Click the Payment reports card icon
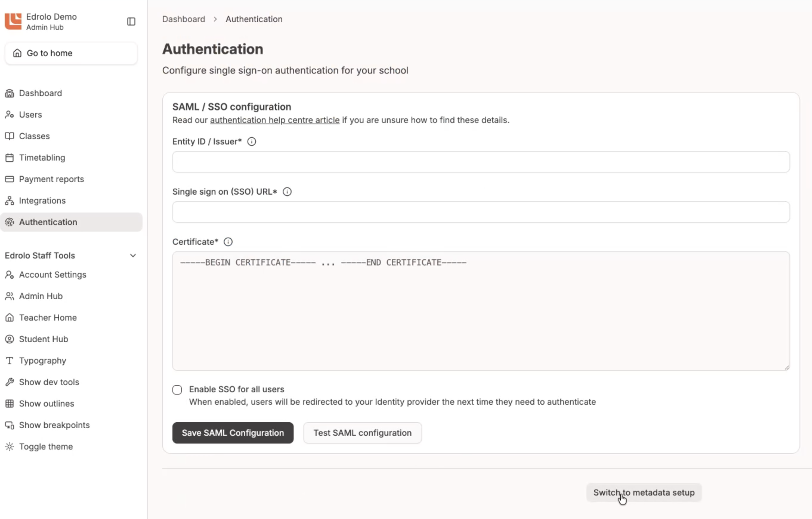The width and height of the screenshot is (812, 519). click(x=10, y=179)
